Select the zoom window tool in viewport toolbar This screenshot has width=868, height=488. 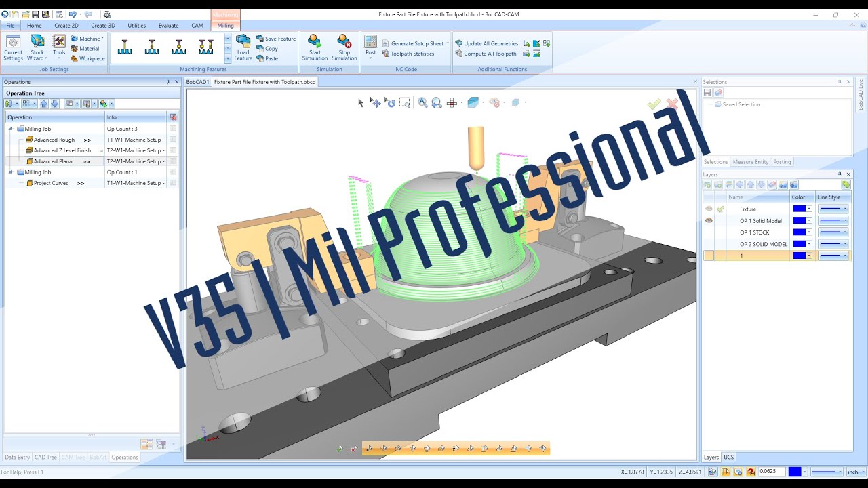pos(405,102)
